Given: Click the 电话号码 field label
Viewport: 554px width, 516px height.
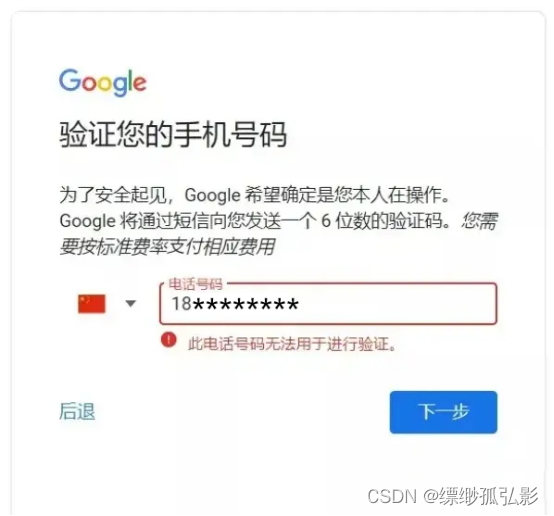Looking at the screenshot, I should pos(195,284).
